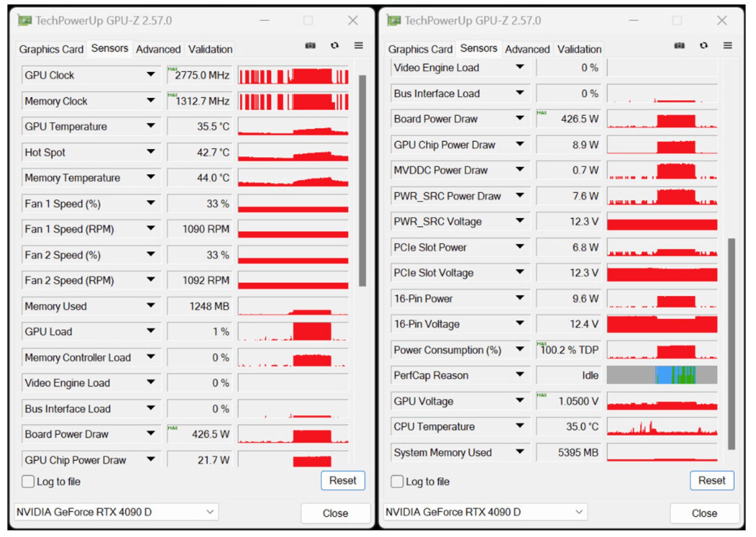Viewport: 756px width, 537px height.
Task: Click the 1312.7 MHz Memory Clock value
Action: pyautogui.click(x=200, y=101)
